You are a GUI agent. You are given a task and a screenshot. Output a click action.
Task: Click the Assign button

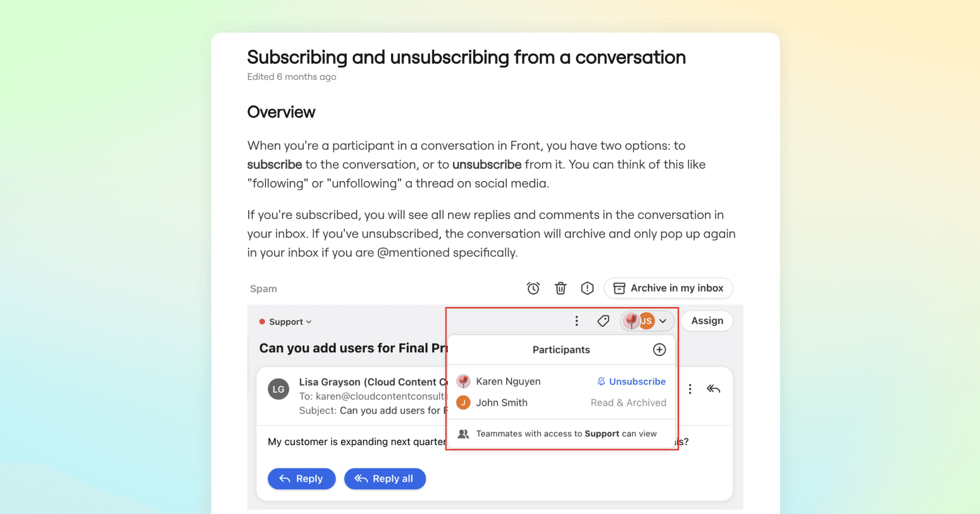click(707, 321)
